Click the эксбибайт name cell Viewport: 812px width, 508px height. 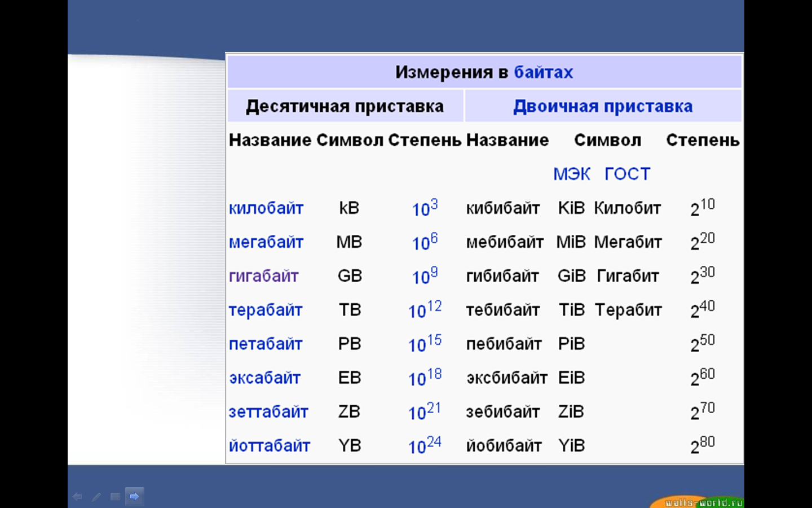tap(507, 378)
